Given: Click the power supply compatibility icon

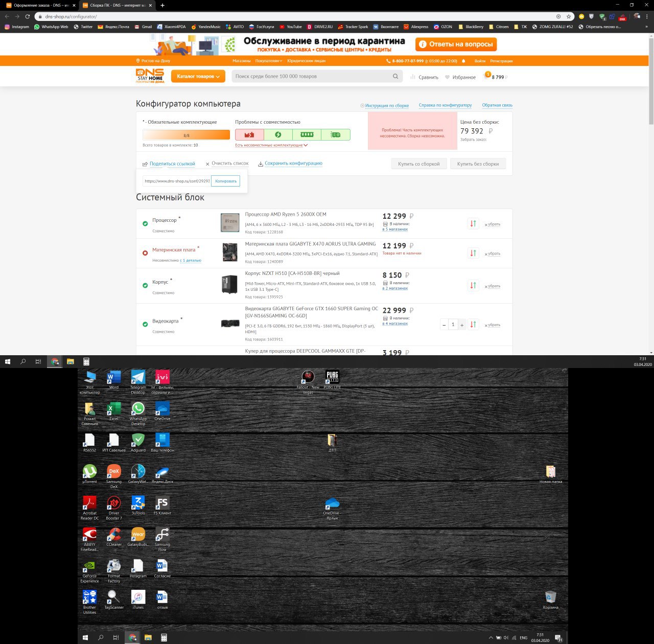Looking at the screenshot, I should click(x=278, y=134).
